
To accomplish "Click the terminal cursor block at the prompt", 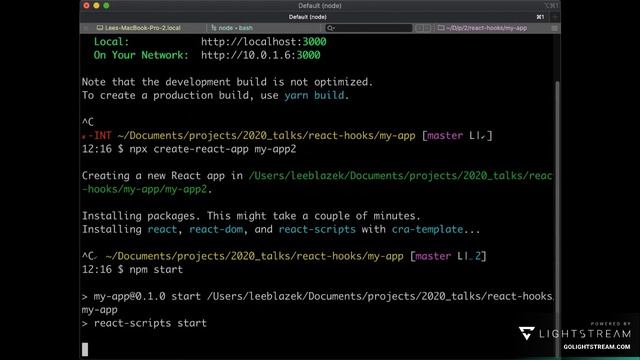I will [85, 349].
